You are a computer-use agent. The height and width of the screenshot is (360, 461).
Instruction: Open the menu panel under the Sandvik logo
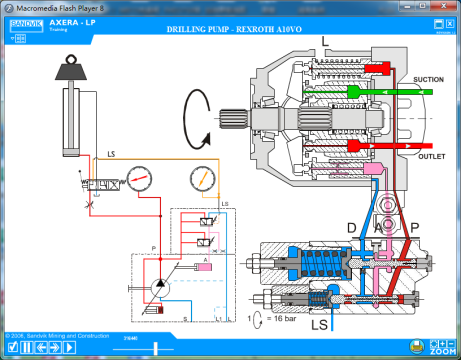pos(19,39)
